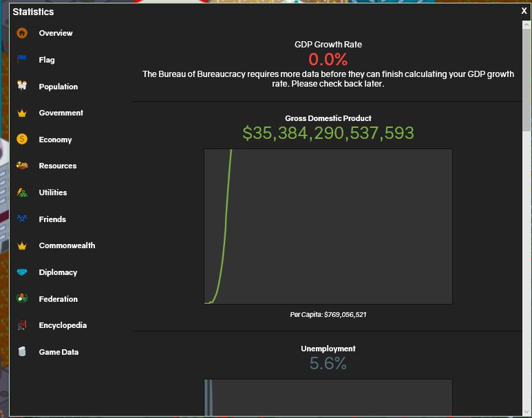Click the Encyclopedia book icon
The width and height of the screenshot is (532, 418).
point(22,325)
